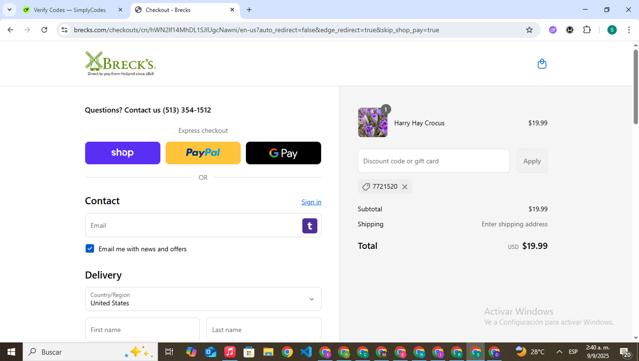Open Microsoft Store from the taskbar
The height and width of the screenshot is (361, 639).
point(249,352)
